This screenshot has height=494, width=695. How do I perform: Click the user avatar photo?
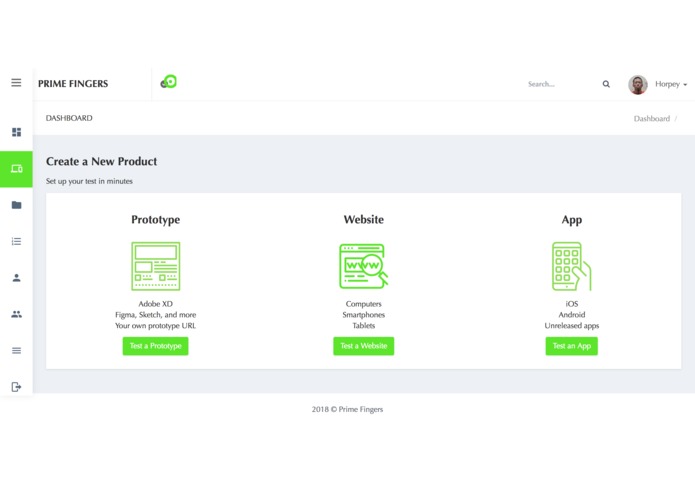[637, 84]
